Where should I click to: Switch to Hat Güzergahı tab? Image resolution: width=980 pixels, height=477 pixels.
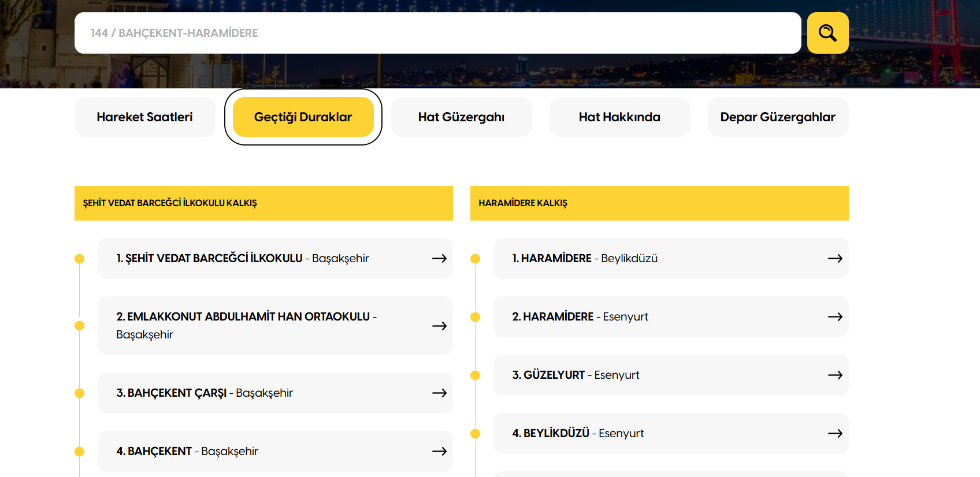(461, 117)
